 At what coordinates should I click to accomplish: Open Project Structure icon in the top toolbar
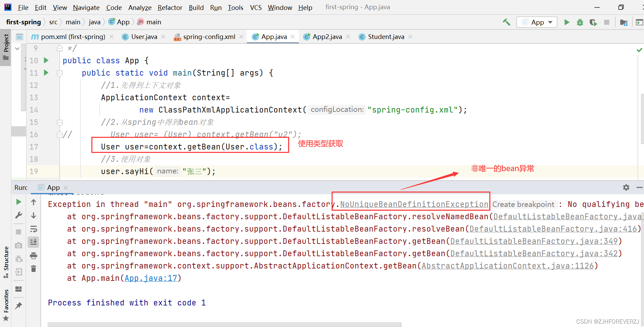tap(623, 22)
